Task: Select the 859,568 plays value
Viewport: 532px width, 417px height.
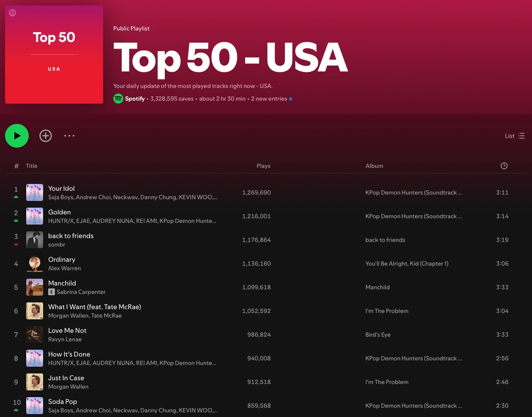Action: pyautogui.click(x=259, y=406)
